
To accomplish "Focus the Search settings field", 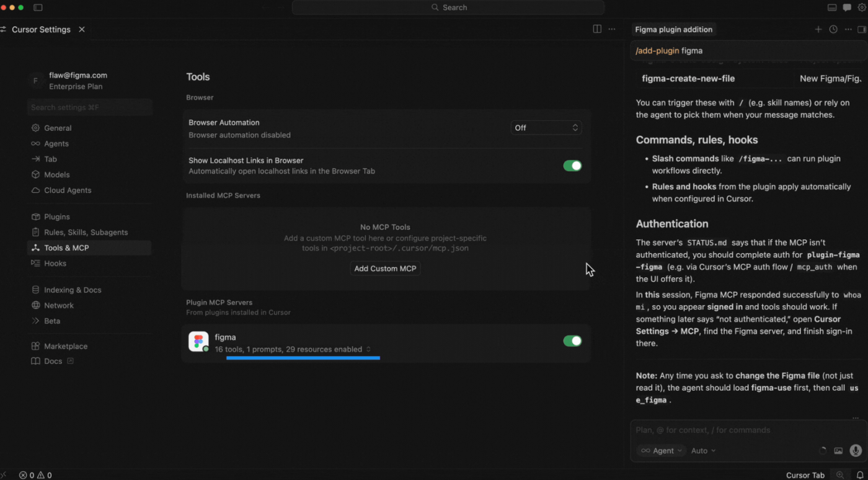I will (90, 107).
